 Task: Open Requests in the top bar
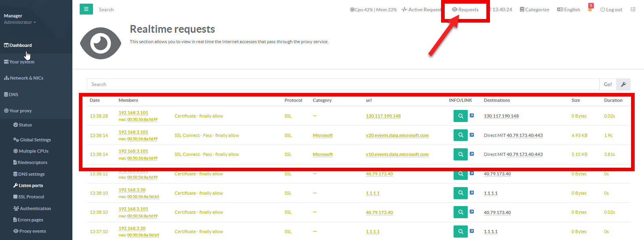click(465, 10)
